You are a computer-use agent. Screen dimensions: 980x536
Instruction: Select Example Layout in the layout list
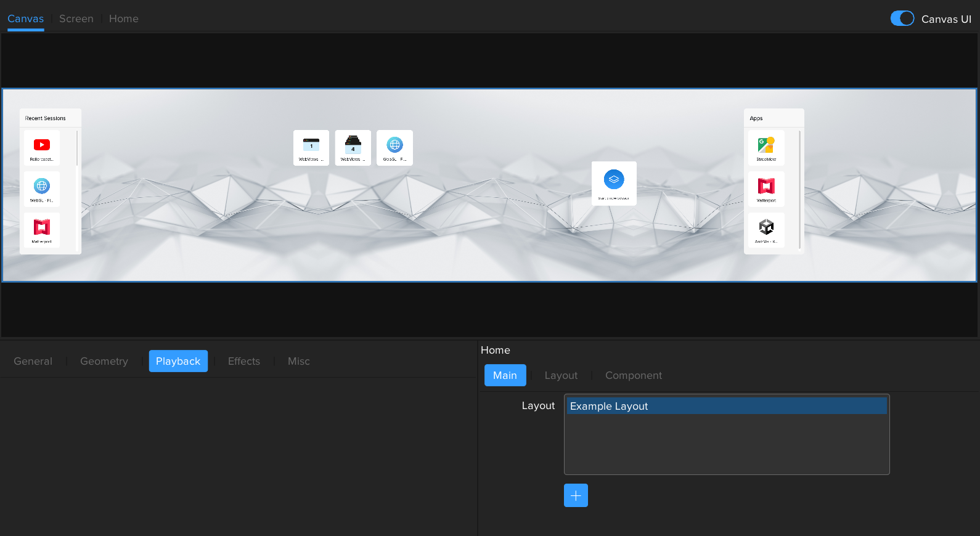[x=726, y=406]
